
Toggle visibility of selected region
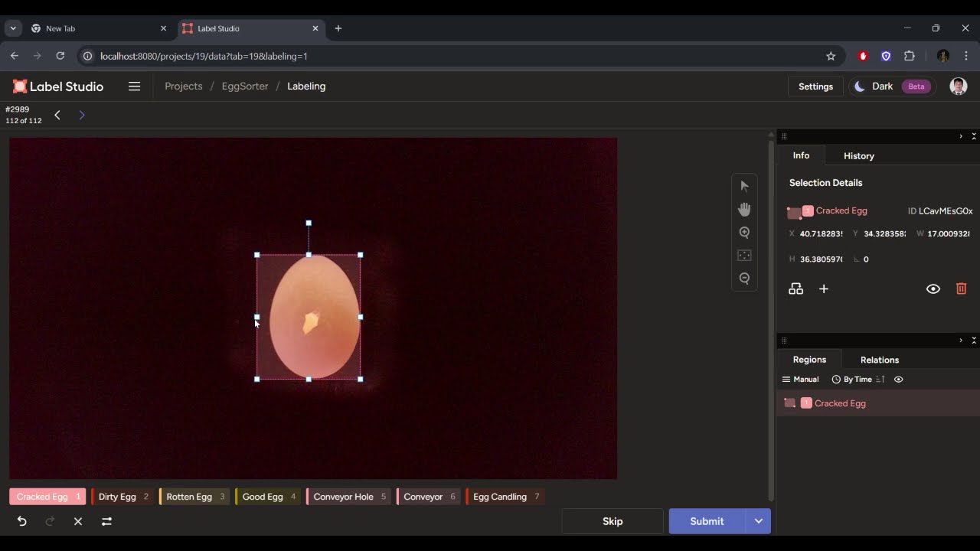(x=933, y=289)
